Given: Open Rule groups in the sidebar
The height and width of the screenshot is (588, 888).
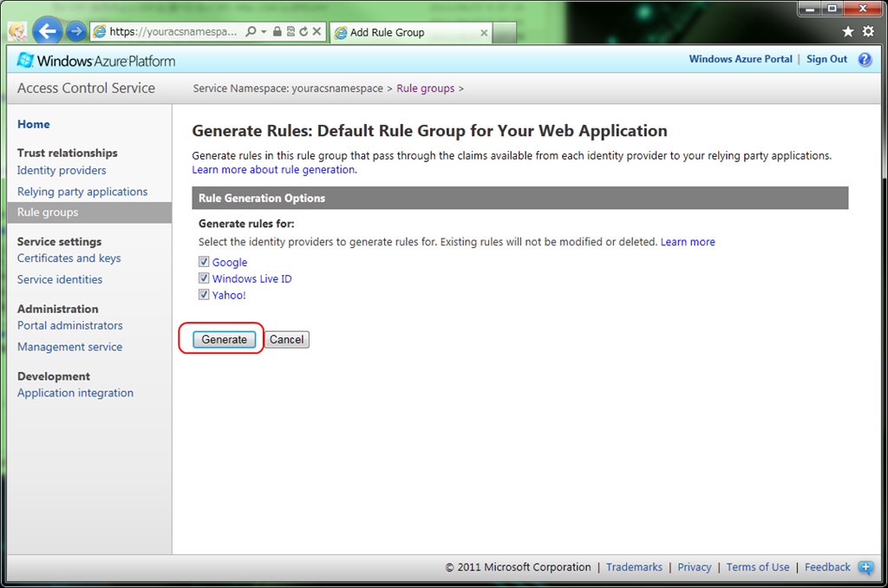Looking at the screenshot, I should [48, 212].
